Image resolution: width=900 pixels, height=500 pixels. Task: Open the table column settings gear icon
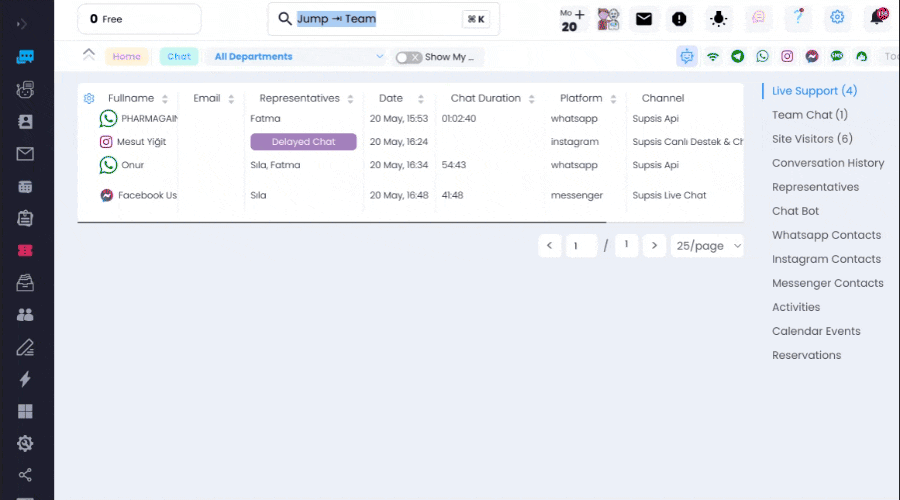[x=89, y=98]
